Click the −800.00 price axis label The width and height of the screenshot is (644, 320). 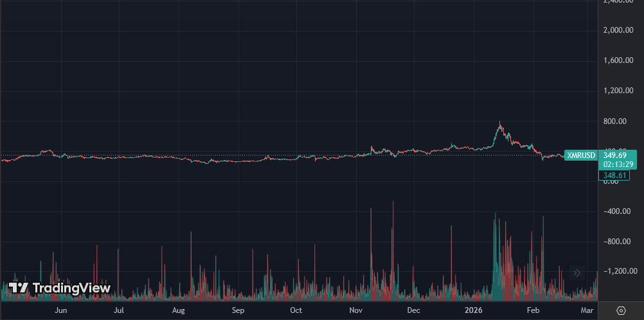click(x=618, y=241)
